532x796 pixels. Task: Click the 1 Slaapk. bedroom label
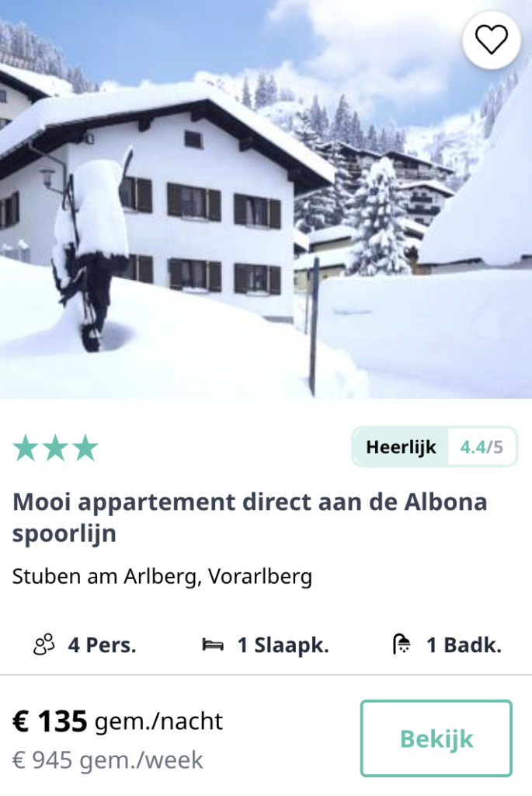(x=283, y=645)
